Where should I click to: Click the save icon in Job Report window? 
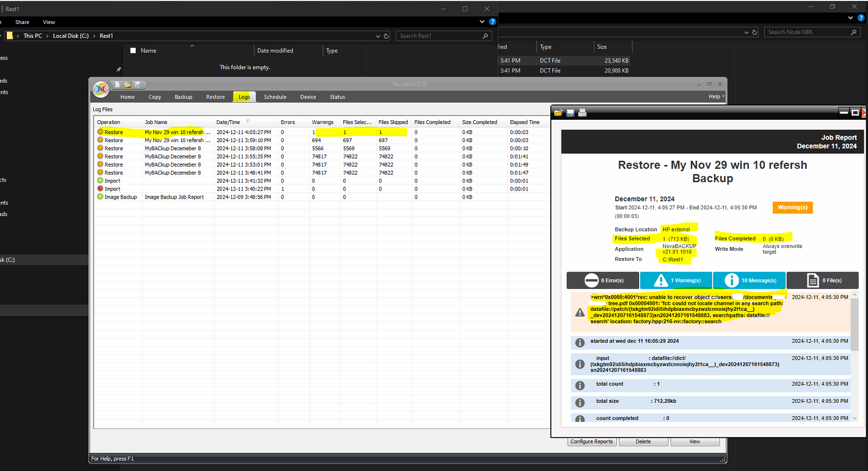tap(570, 113)
